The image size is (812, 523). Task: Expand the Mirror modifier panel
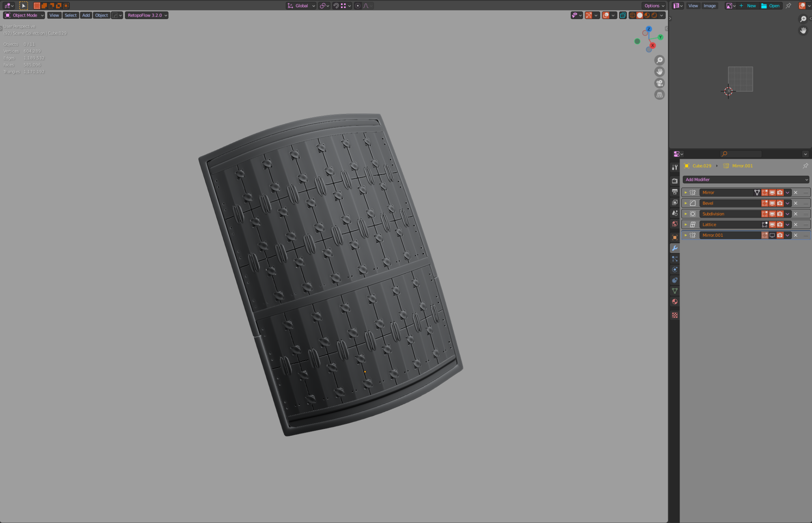(686, 192)
